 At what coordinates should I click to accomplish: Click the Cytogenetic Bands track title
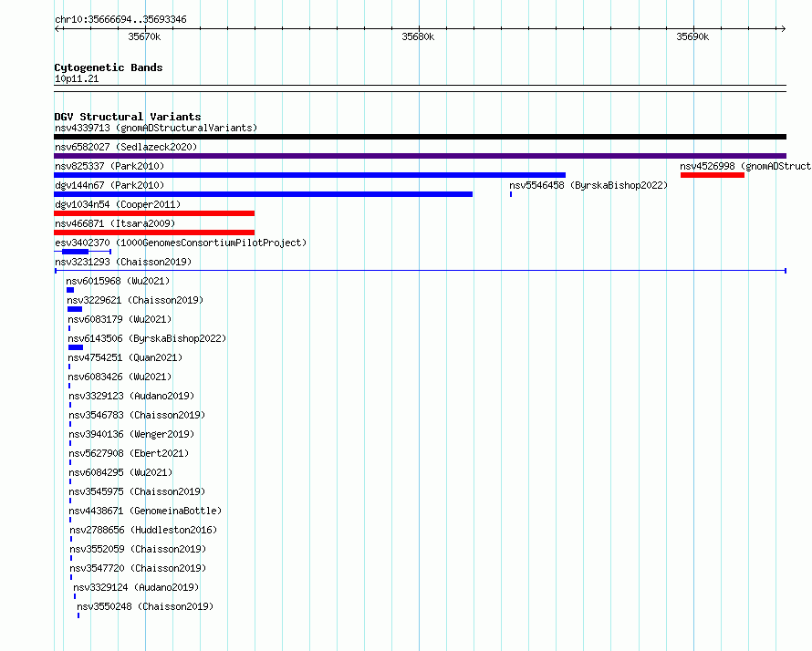(109, 67)
